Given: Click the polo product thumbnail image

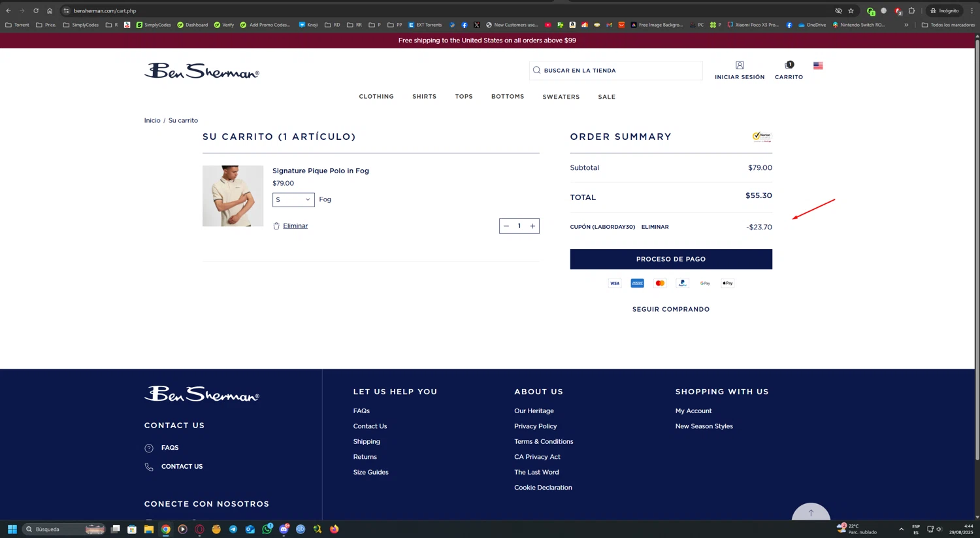Looking at the screenshot, I should pos(233,196).
